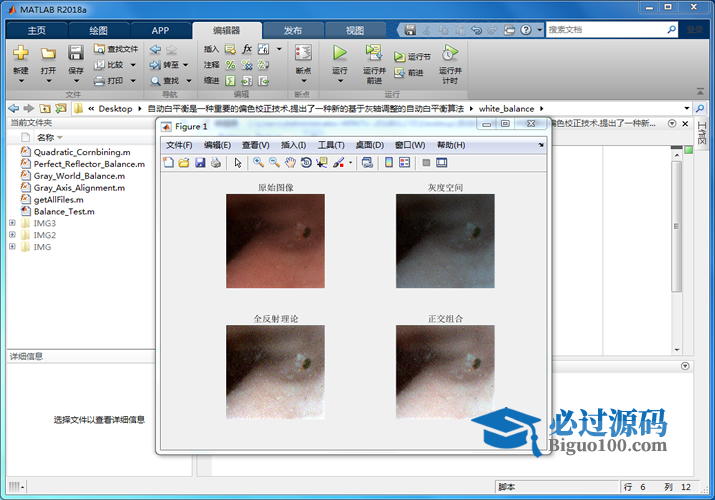The image size is (715, 500).
Task: Open Figure 1 帮助(H) menu
Action: point(451,145)
